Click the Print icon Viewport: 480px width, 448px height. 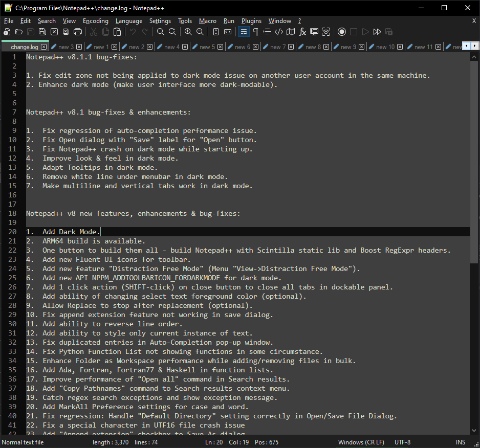79,32
